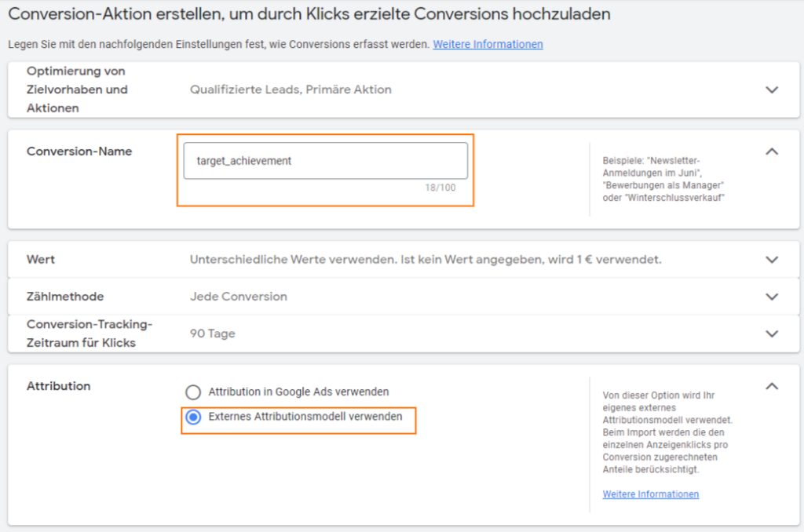
Task: Click the target_achievement conversion name field
Action: 326,160
